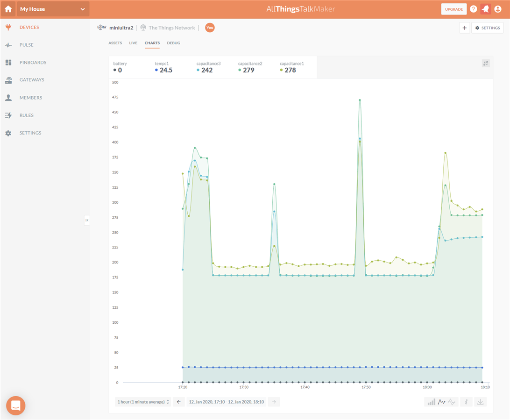Viewport: 510px width, 420px height.
Task: Open the help question mark icon
Action: point(474,9)
